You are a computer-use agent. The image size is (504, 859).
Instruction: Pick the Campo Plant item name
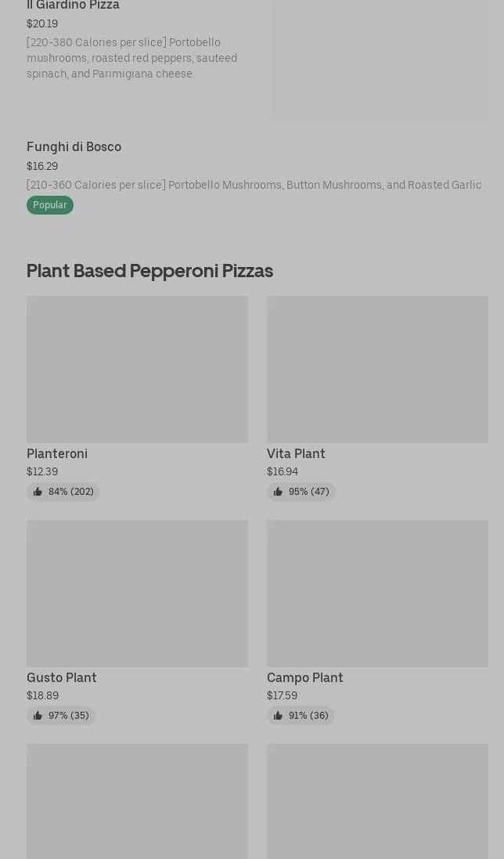pyautogui.click(x=305, y=678)
